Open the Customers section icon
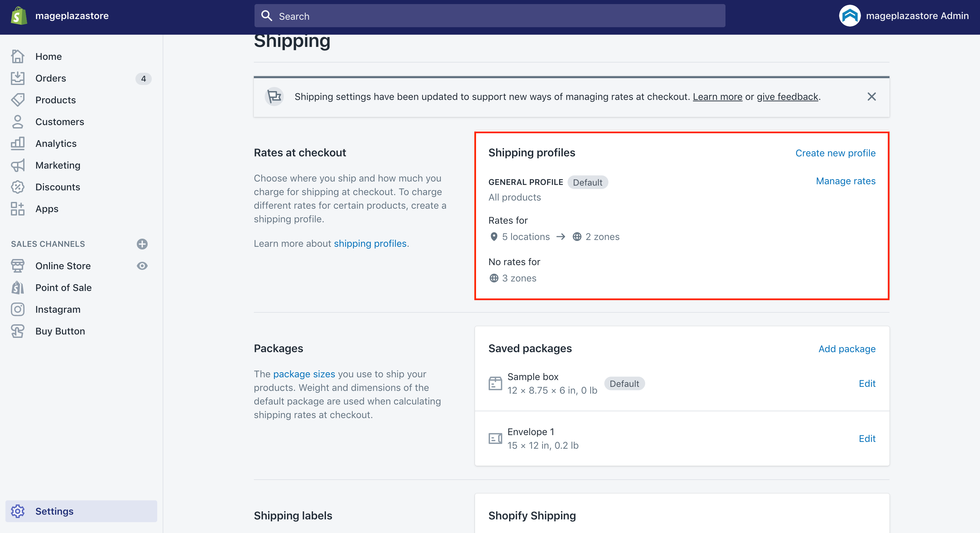Image resolution: width=980 pixels, height=533 pixels. pyautogui.click(x=18, y=121)
